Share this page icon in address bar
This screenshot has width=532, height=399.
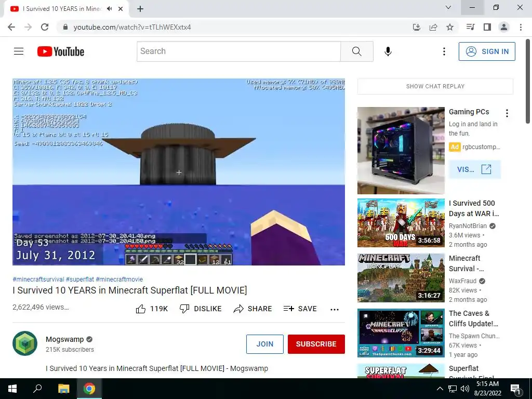point(433,27)
